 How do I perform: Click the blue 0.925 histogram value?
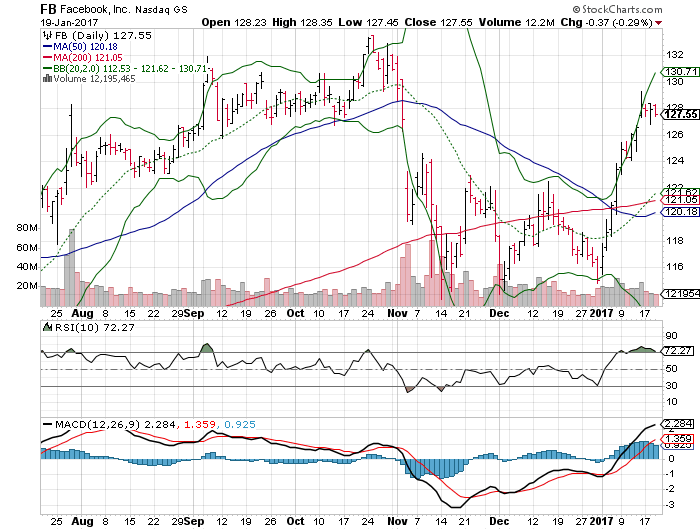coord(240,424)
